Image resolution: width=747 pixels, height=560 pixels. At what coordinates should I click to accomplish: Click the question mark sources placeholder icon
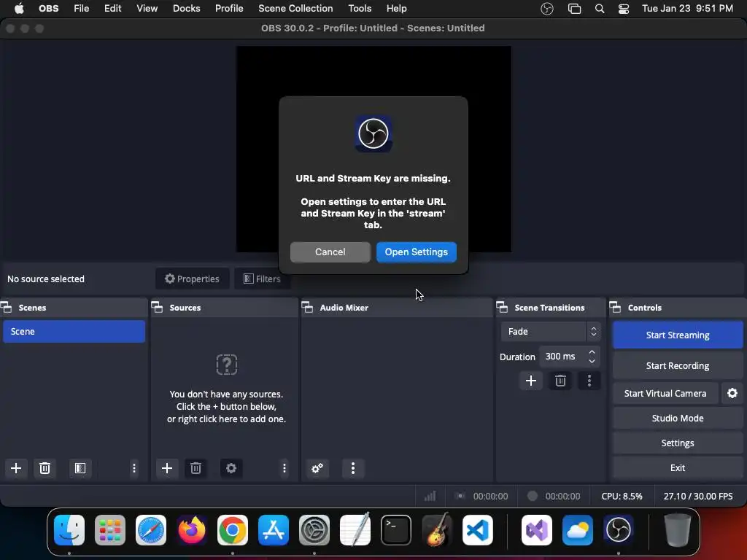pos(227,365)
